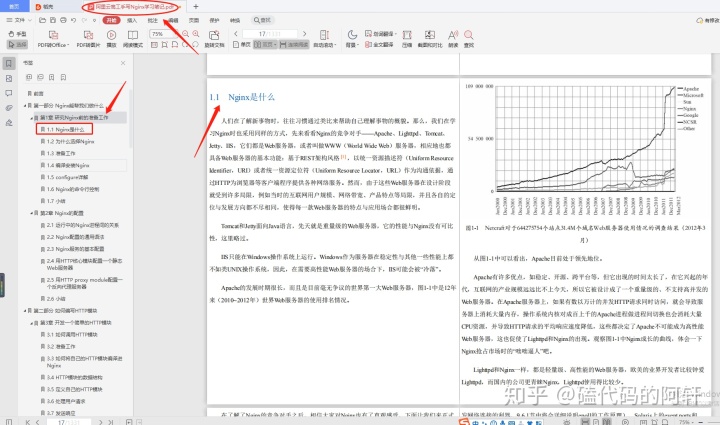Click the page number field showing 17

coord(270,34)
